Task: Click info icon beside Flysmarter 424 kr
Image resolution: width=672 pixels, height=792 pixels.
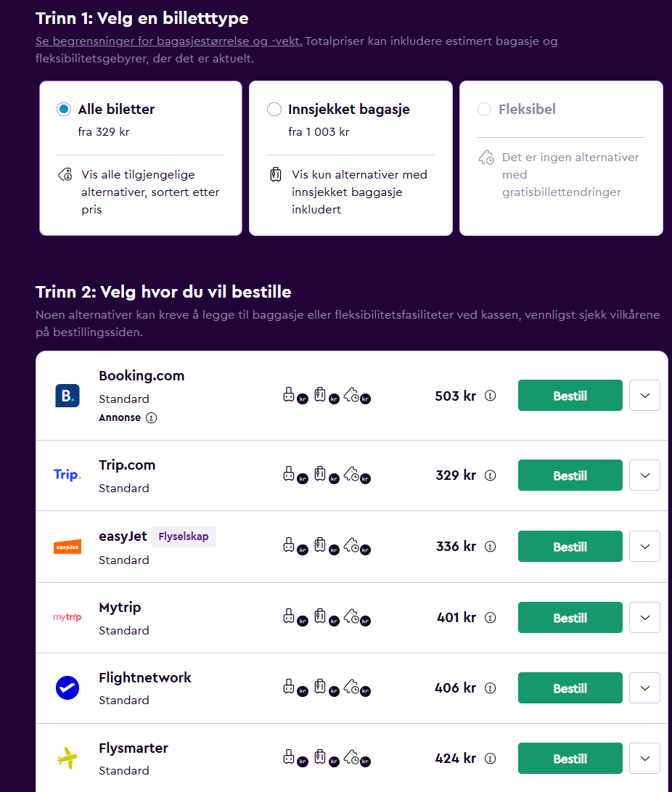Action: click(x=491, y=759)
